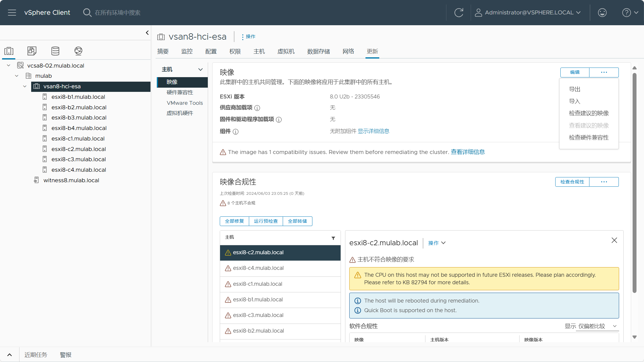The height and width of the screenshot is (362, 644).
Task: Click compatibility issues warning triangle icon
Action: (223, 152)
